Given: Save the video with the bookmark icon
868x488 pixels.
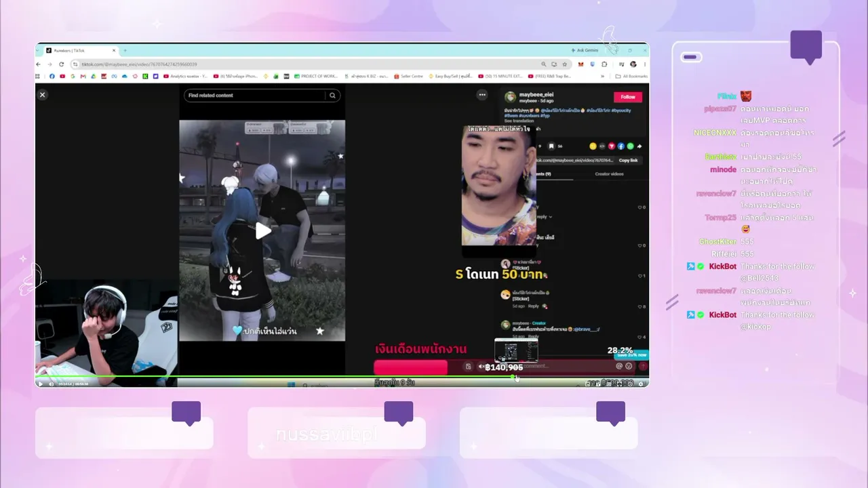Looking at the screenshot, I should 551,146.
